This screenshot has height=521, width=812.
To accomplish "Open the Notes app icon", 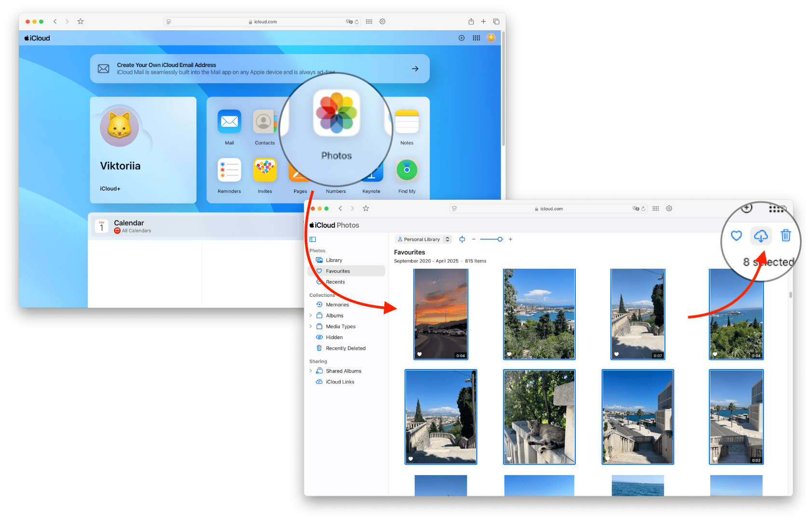I will [x=406, y=122].
